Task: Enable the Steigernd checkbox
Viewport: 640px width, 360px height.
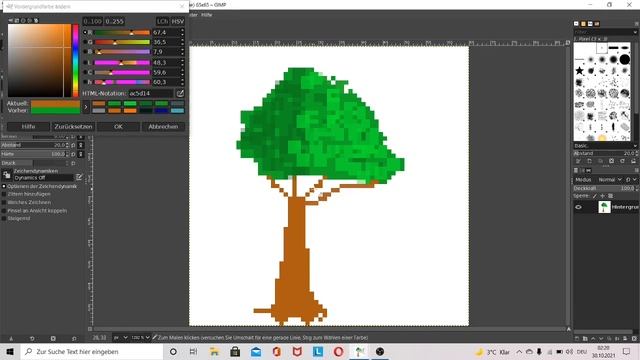Action: pyautogui.click(x=4, y=218)
